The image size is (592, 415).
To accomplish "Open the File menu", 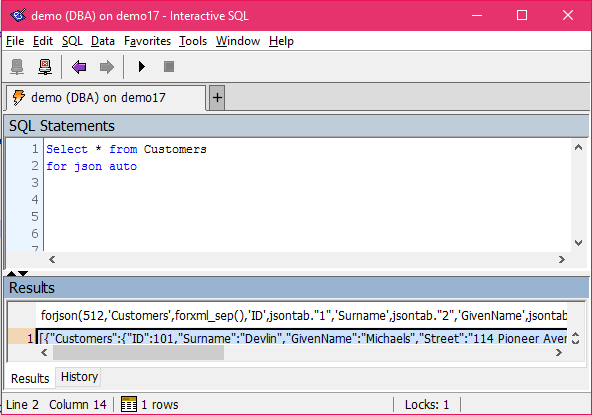I will [x=15, y=41].
